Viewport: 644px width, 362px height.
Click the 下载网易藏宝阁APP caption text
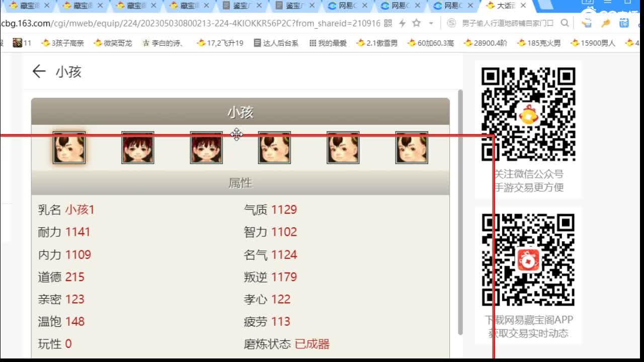(x=528, y=320)
